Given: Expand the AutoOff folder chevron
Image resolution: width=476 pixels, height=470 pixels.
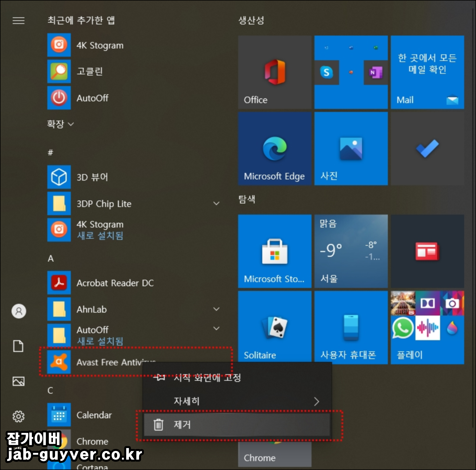Looking at the screenshot, I should click(x=216, y=329).
